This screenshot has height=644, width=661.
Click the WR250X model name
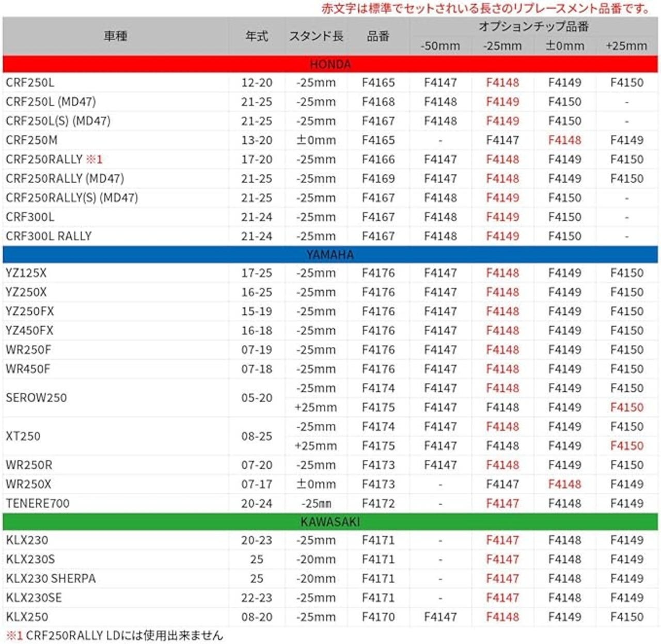click(28, 484)
